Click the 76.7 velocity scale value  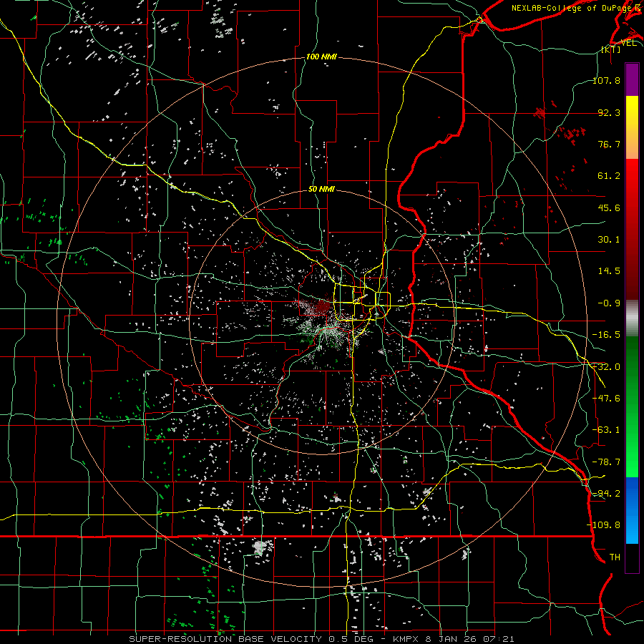pyautogui.click(x=609, y=144)
